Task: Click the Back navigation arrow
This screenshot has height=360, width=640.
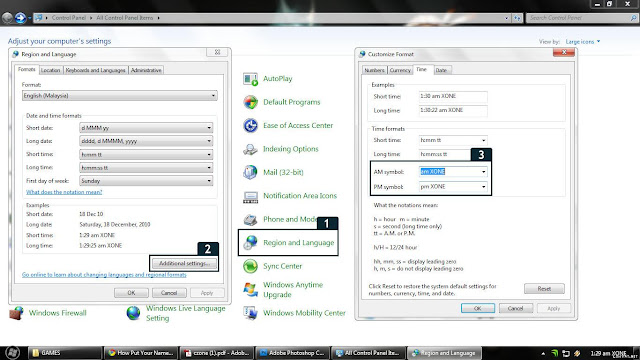Action: coord(7,18)
